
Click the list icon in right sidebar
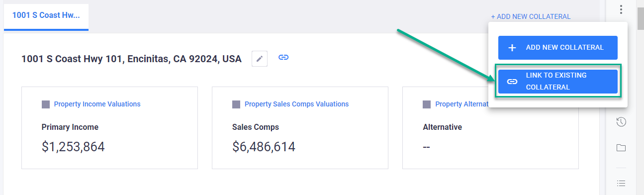point(621,184)
